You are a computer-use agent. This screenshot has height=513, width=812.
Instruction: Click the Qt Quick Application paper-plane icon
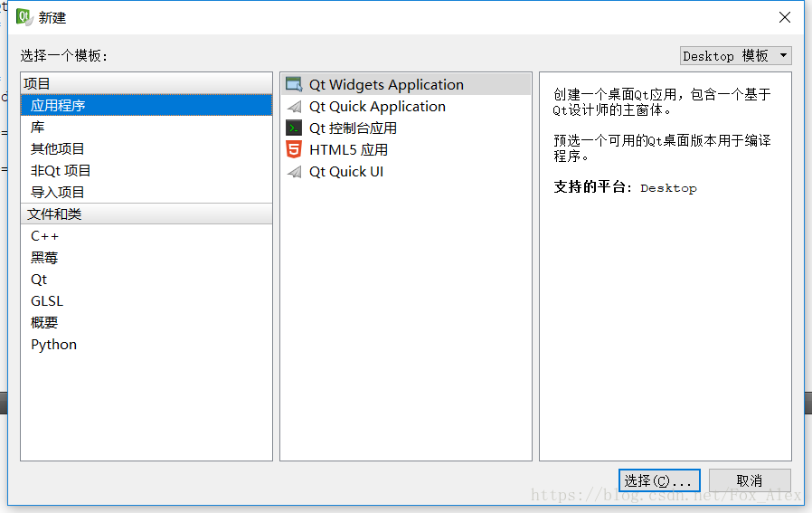[x=294, y=107]
